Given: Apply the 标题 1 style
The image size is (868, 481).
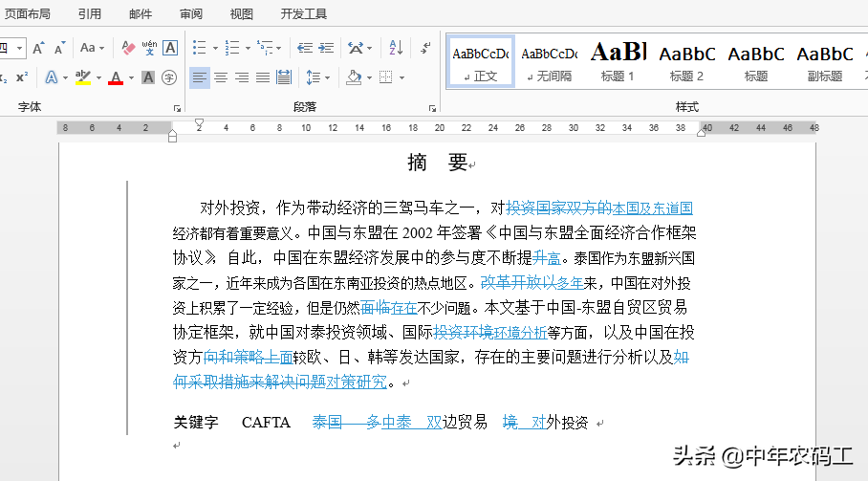Looking at the screenshot, I should point(618,61).
